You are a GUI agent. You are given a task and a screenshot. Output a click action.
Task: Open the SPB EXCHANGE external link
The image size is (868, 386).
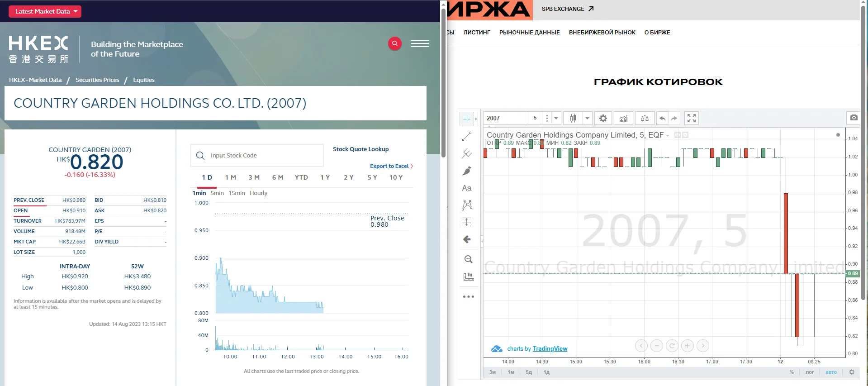(568, 9)
